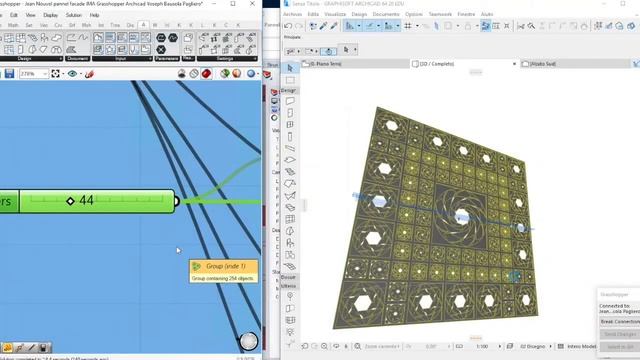Click the wireframe preview hat icon in Grasshopper

[182, 73]
